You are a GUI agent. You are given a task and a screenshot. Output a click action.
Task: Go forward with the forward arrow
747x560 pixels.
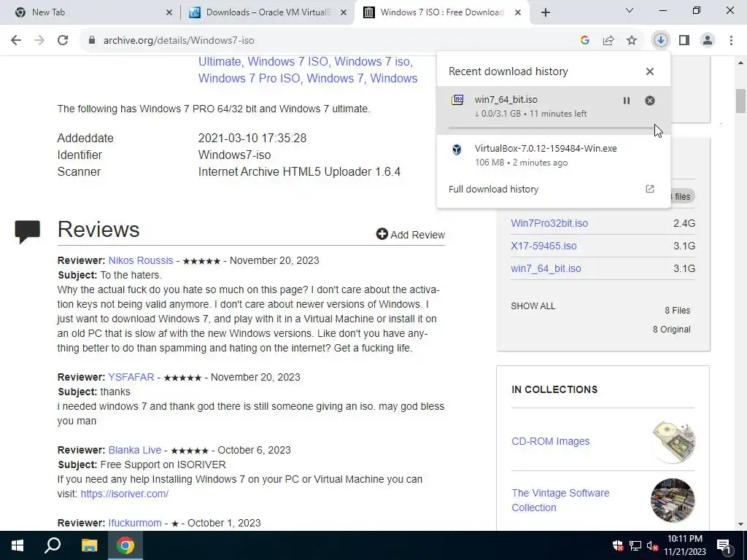[x=39, y=41]
